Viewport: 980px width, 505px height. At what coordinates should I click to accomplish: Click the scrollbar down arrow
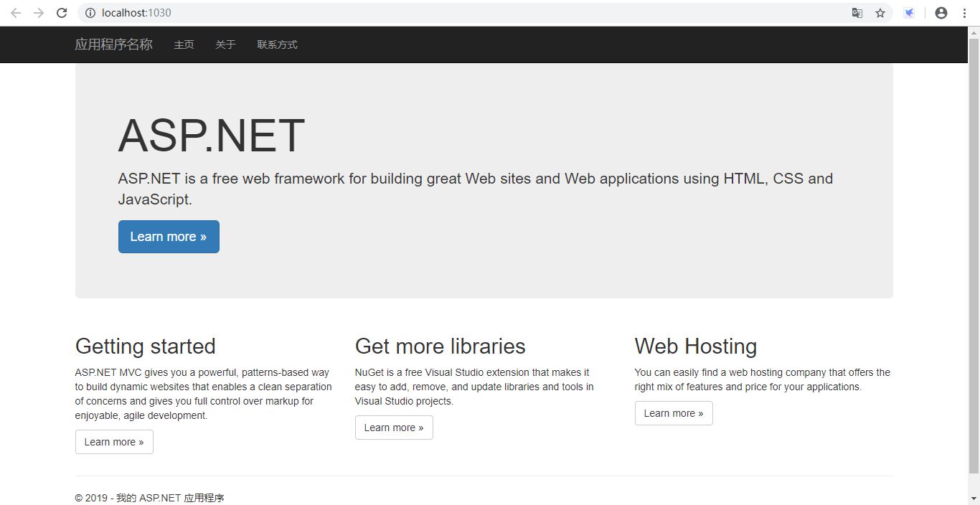[974, 499]
